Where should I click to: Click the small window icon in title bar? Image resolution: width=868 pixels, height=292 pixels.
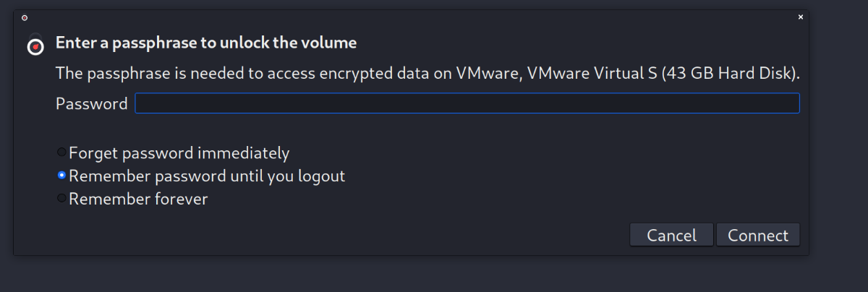25,17
